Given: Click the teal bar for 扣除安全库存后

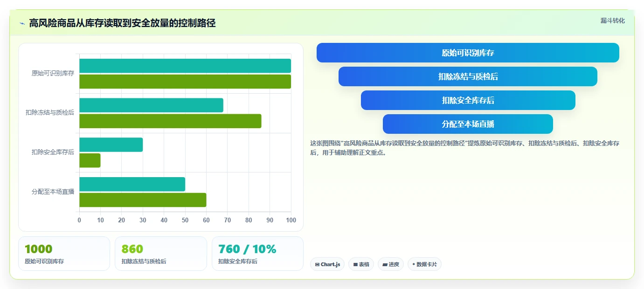Looking at the screenshot, I should pos(111,144).
